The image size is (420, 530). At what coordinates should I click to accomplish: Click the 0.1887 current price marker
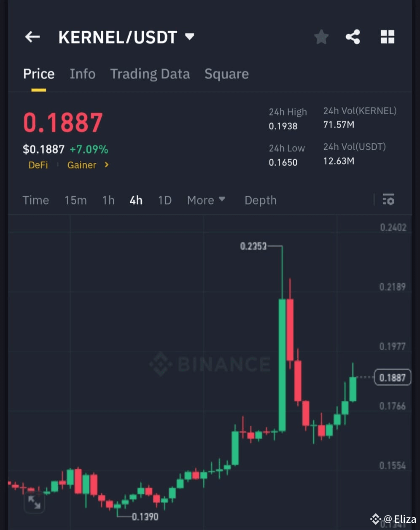point(393,377)
